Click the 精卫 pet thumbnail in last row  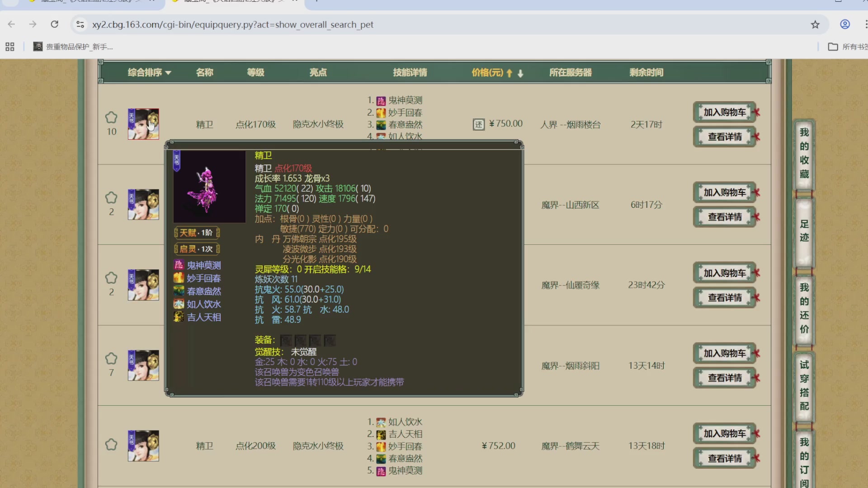[143, 446]
